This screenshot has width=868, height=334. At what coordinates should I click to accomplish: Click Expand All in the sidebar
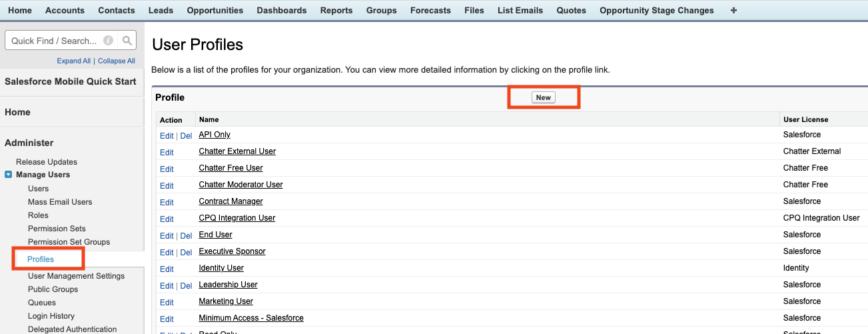coord(73,61)
